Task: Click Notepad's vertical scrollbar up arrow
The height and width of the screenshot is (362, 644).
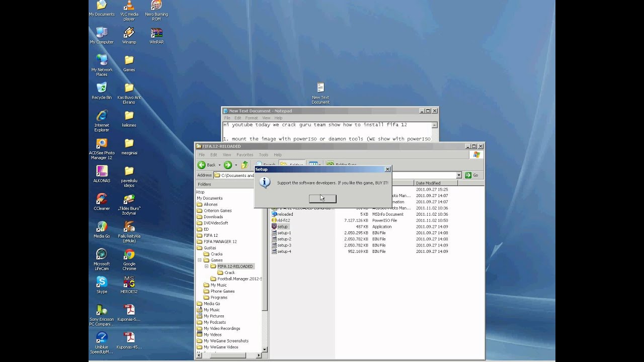Action: pos(435,125)
